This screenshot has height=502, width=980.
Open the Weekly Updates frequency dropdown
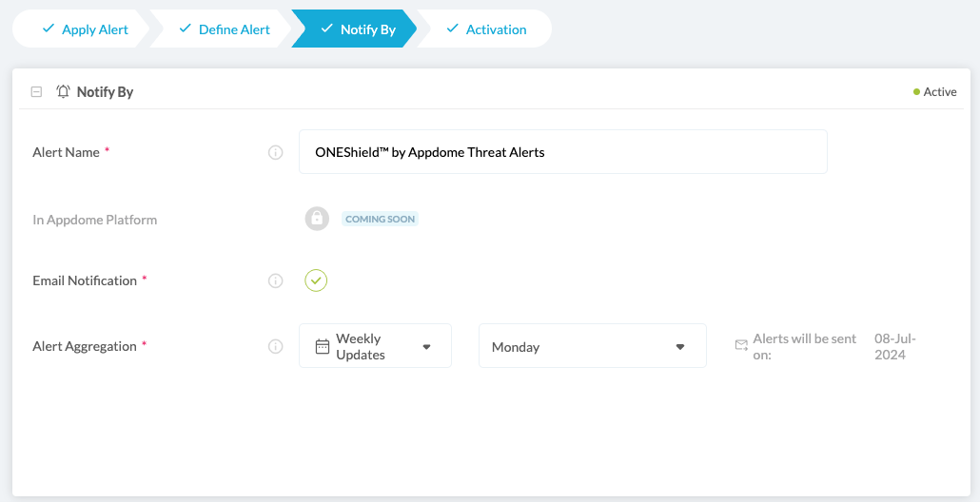click(x=375, y=346)
